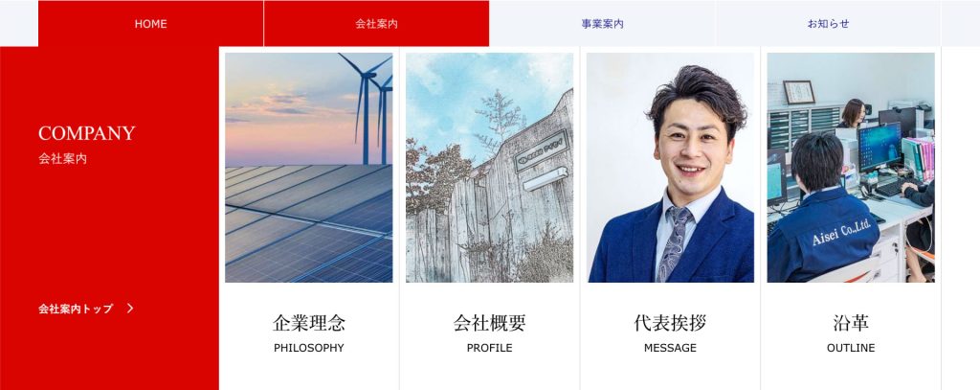The image size is (980, 390).
Task: Go to the お知らせ navigation item
Action: (x=829, y=23)
